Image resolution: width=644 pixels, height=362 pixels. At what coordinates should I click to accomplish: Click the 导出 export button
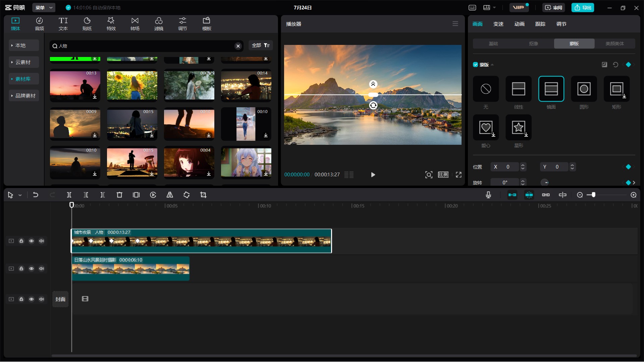coord(583,7)
